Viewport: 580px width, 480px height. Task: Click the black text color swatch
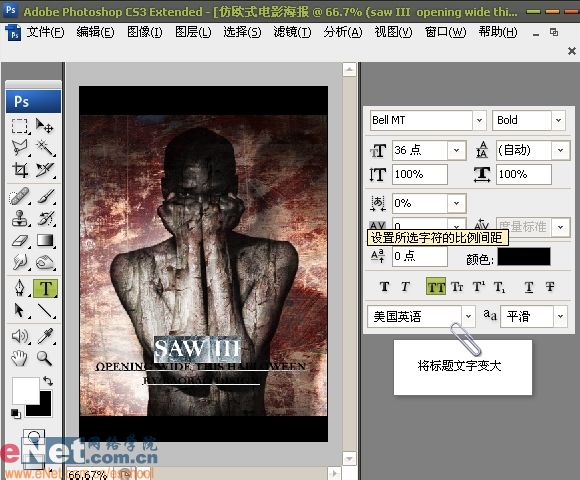(x=524, y=257)
